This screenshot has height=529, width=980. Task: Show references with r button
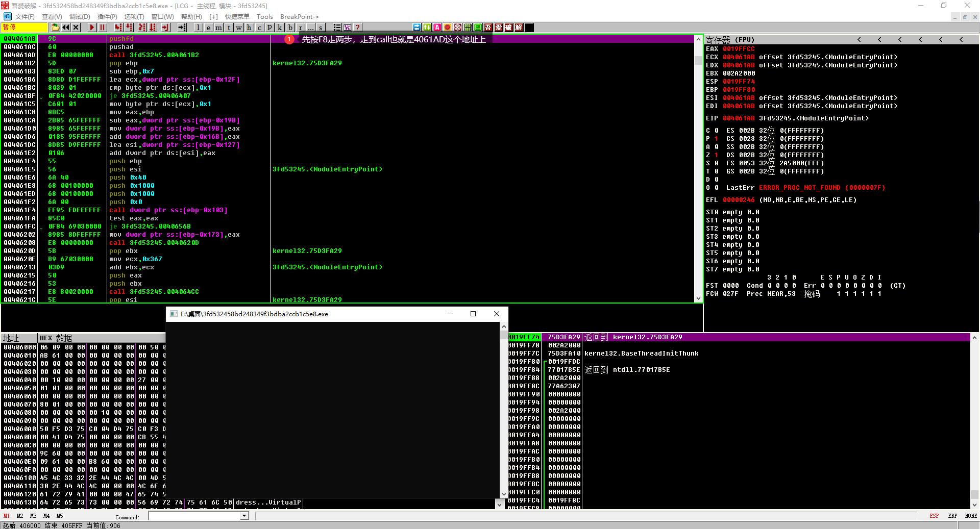click(x=301, y=28)
